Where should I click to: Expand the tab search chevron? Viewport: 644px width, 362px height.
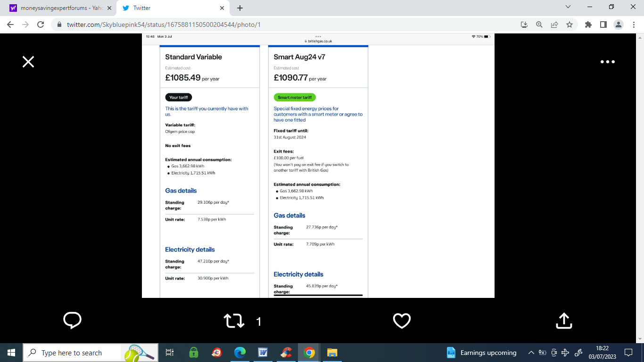568,7
